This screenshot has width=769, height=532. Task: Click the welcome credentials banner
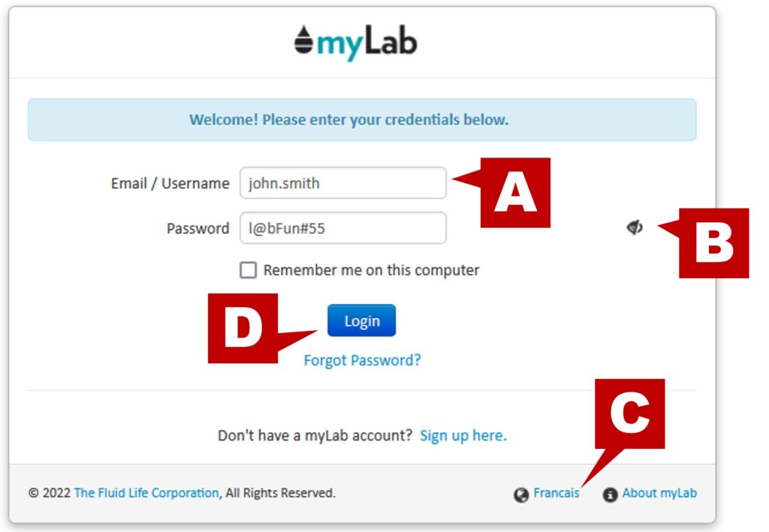(362, 119)
